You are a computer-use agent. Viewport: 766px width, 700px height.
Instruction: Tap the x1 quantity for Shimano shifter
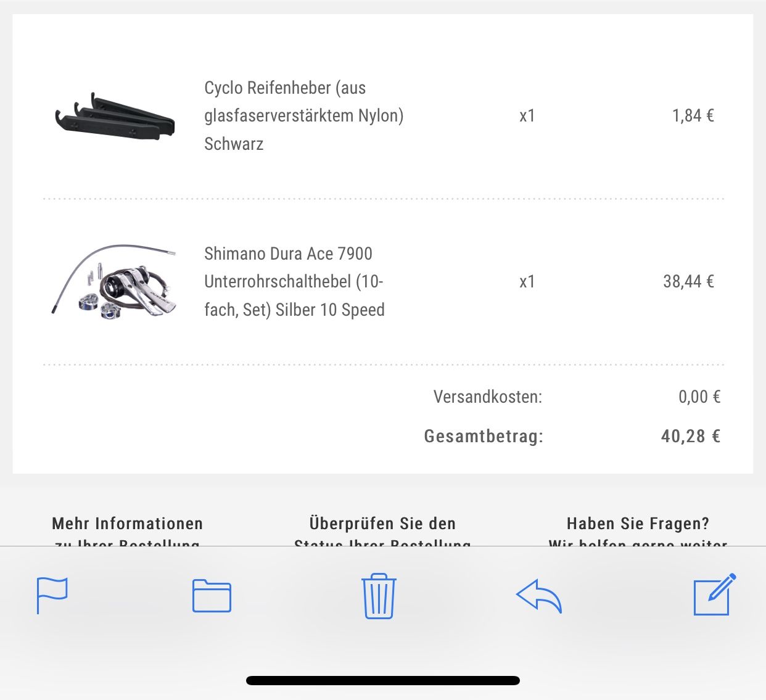(527, 281)
